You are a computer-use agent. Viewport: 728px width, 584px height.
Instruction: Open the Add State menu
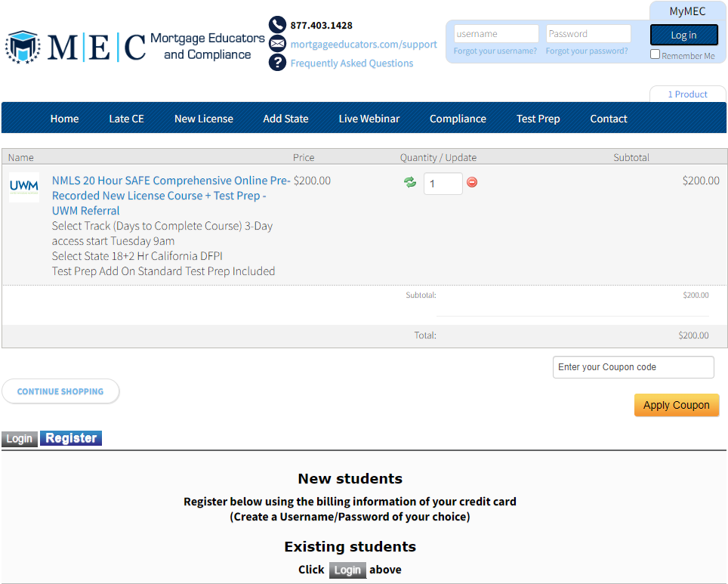click(285, 119)
